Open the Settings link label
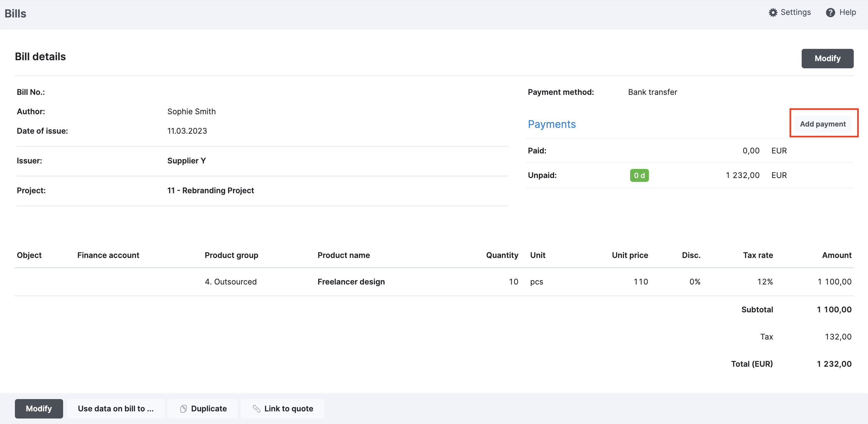 [796, 12]
